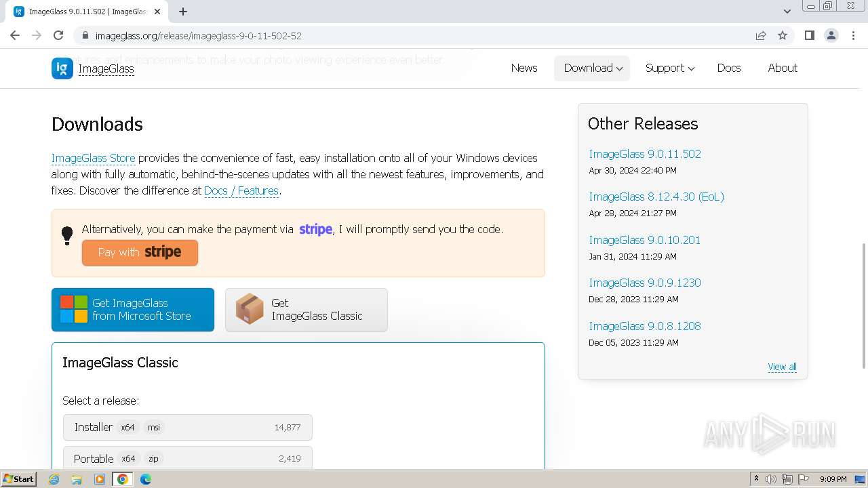Click the taskbar clock showing 9:09 PM
This screenshot has width=868, height=488.
pos(833,479)
